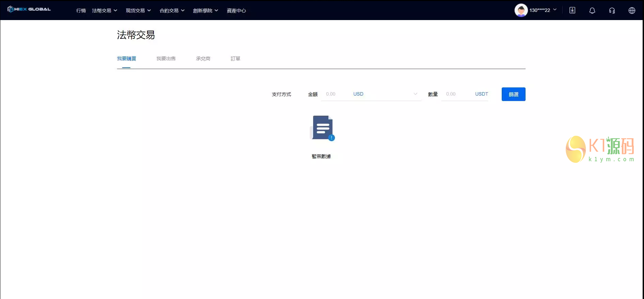The height and width of the screenshot is (299, 644).
Task: Expand the 合約交易 dropdown menu
Action: pyautogui.click(x=172, y=11)
